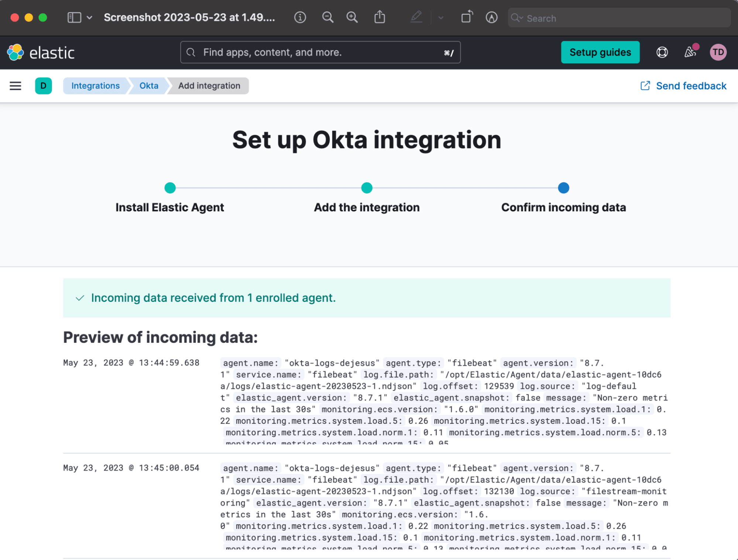Click the 13:44:59.638 timestamp entry
738x560 pixels.
[131, 363]
